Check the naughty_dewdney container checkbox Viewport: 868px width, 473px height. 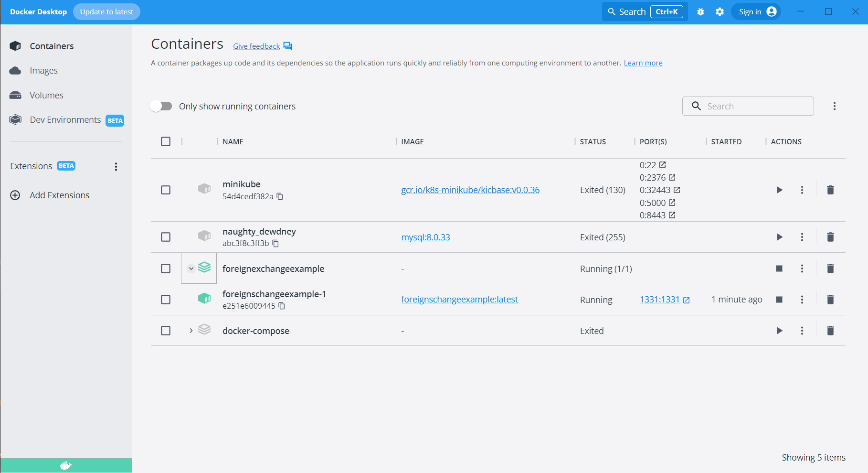tap(166, 237)
